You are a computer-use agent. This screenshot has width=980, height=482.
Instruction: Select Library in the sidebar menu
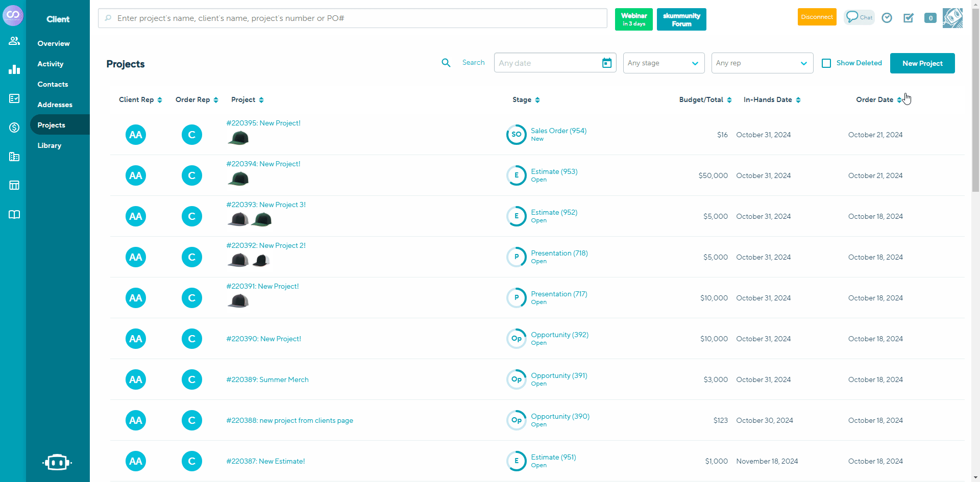pyautogui.click(x=50, y=145)
